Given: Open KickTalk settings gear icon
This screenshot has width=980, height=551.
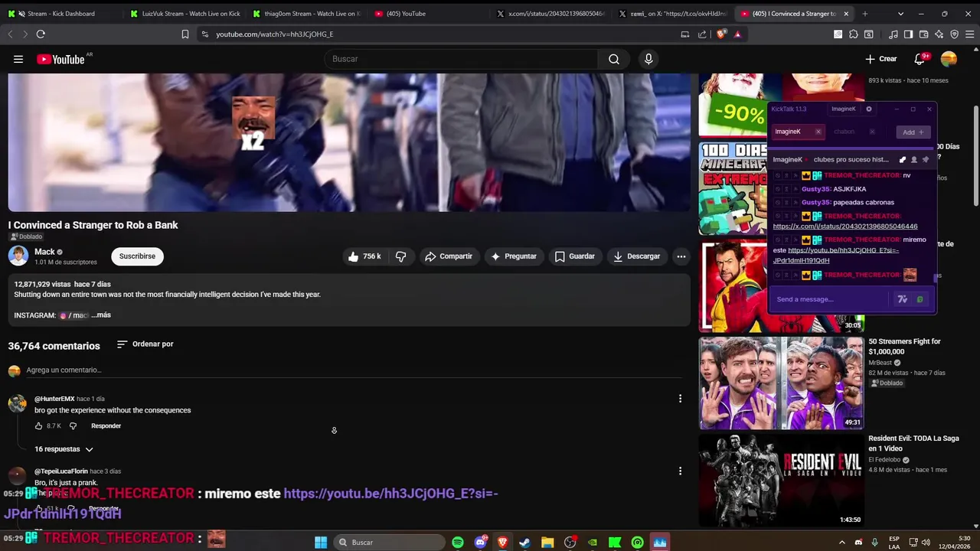Looking at the screenshot, I should (x=868, y=109).
